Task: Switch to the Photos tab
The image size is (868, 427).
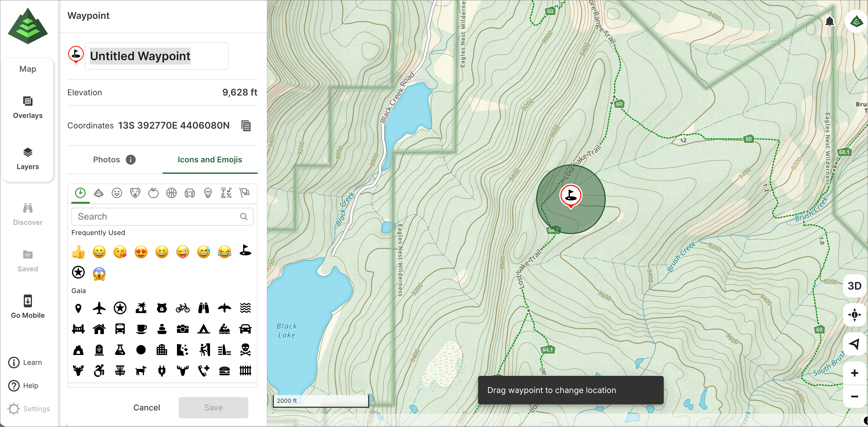Action: 106,159
